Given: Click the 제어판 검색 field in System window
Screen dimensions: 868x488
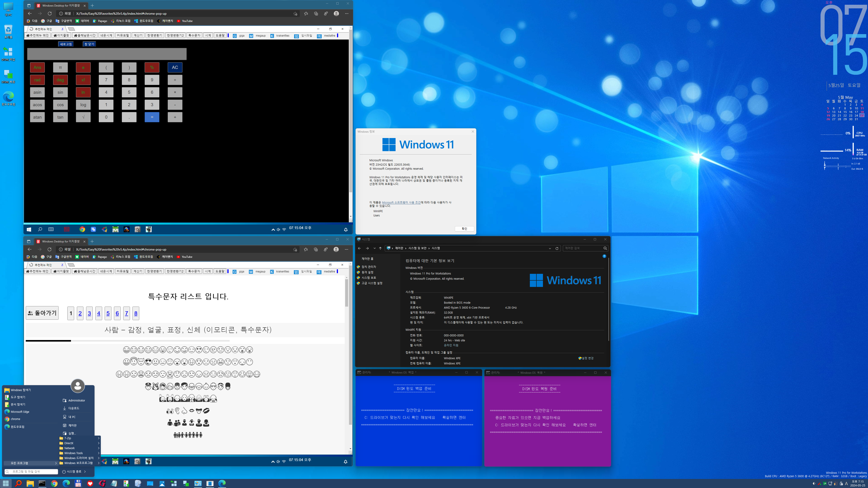Looking at the screenshot, I should point(585,248).
